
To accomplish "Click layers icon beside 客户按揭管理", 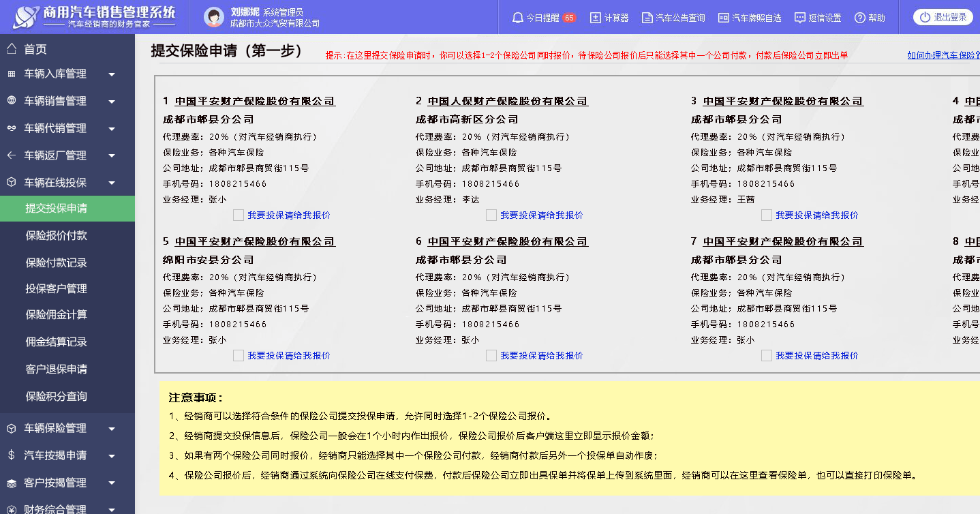I will (x=12, y=483).
